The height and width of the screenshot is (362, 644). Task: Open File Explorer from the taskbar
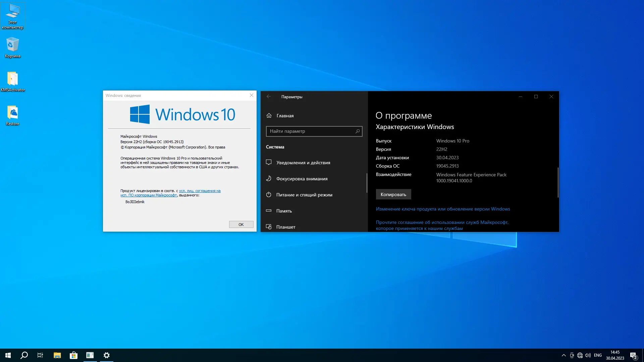57,355
